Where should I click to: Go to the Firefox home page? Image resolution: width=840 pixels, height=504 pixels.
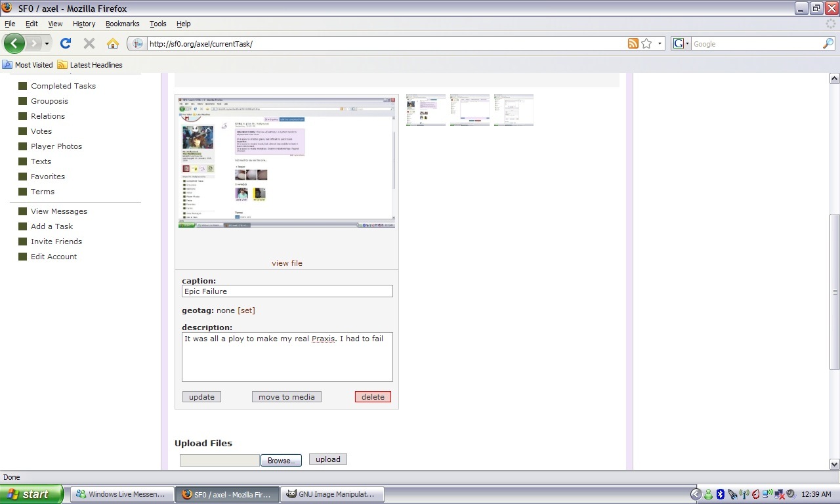tap(113, 44)
